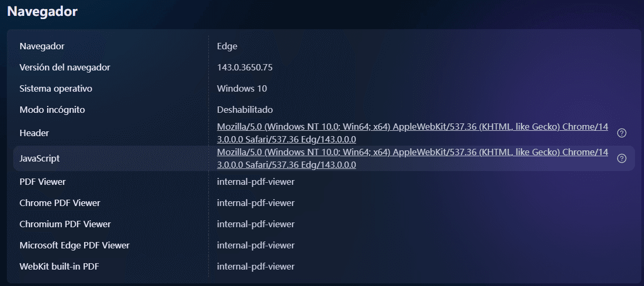Click the version number 143.0.3650.75
644x286 pixels.
(245, 67)
